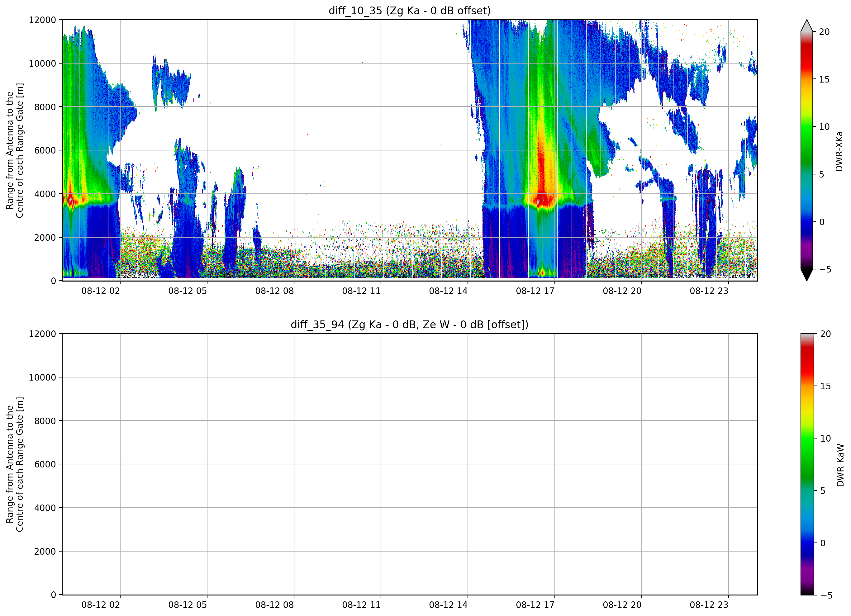
Task: Click the '08-12 14' tick on the diff_35_94 plot
Action: point(448,605)
